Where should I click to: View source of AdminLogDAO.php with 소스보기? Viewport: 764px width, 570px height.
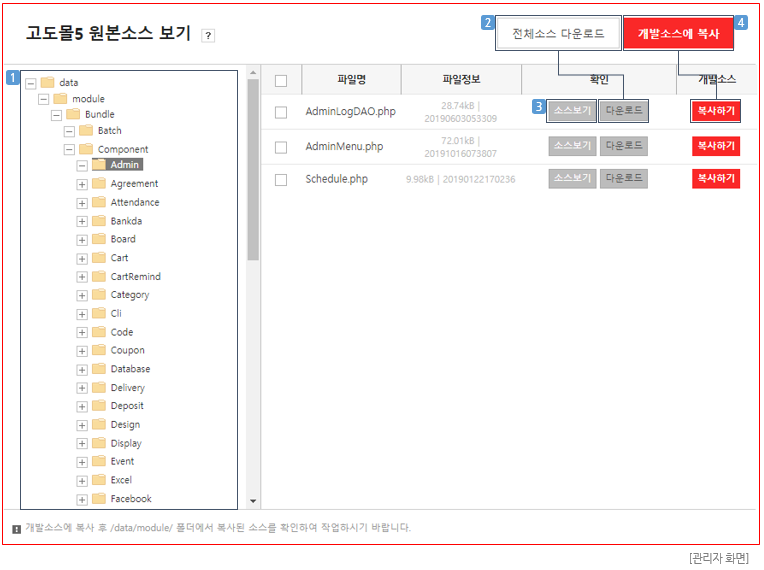pyautogui.click(x=572, y=111)
